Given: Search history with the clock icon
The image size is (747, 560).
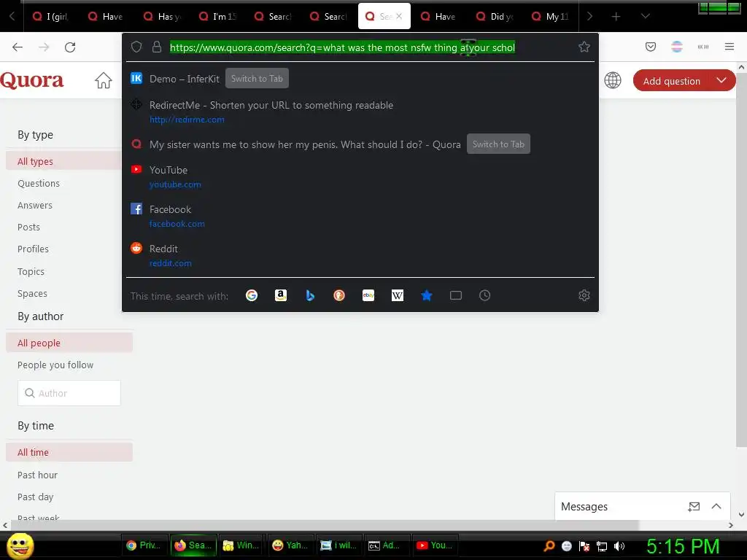Looking at the screenshot, I should (x=484, y=296).
